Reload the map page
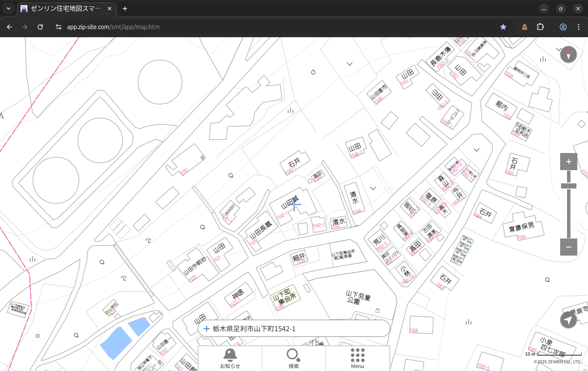Image resolution: width=588 pixels, height=371 pixels. 40,27
